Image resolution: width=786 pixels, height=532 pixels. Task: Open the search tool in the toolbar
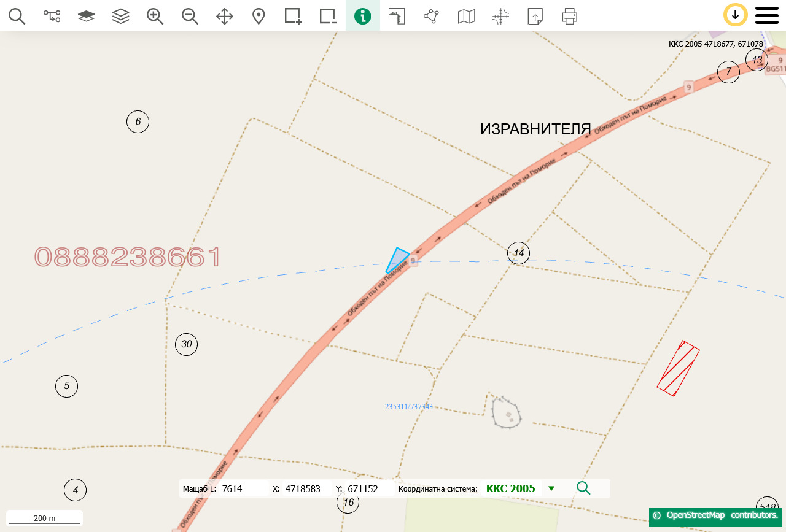pyautogui.click(x=17, y=16)
